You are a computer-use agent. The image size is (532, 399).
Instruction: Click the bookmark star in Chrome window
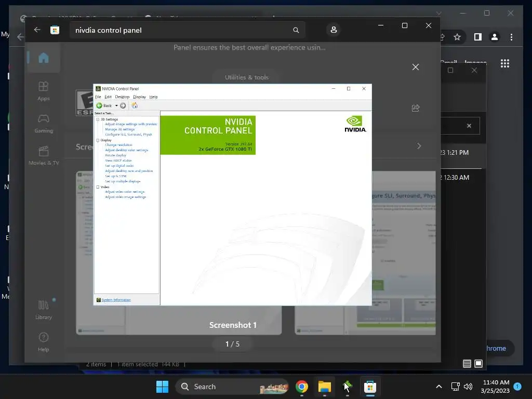tap(457, 37)
